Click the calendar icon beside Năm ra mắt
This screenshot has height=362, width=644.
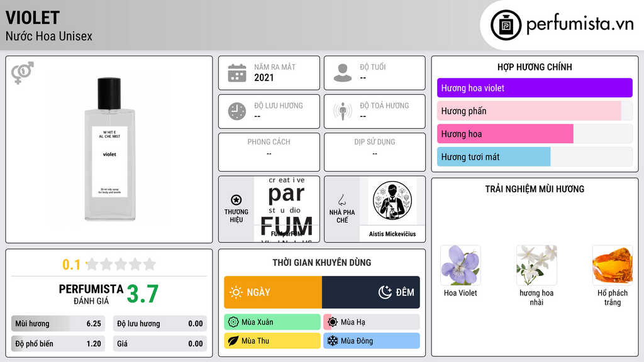click(237, 73)
